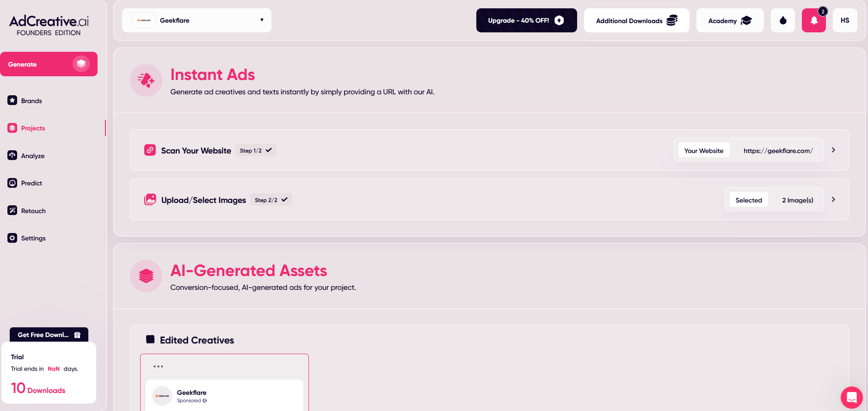Click the Generate button
Viewport: 868px width, 411px height.
point(49,64)
